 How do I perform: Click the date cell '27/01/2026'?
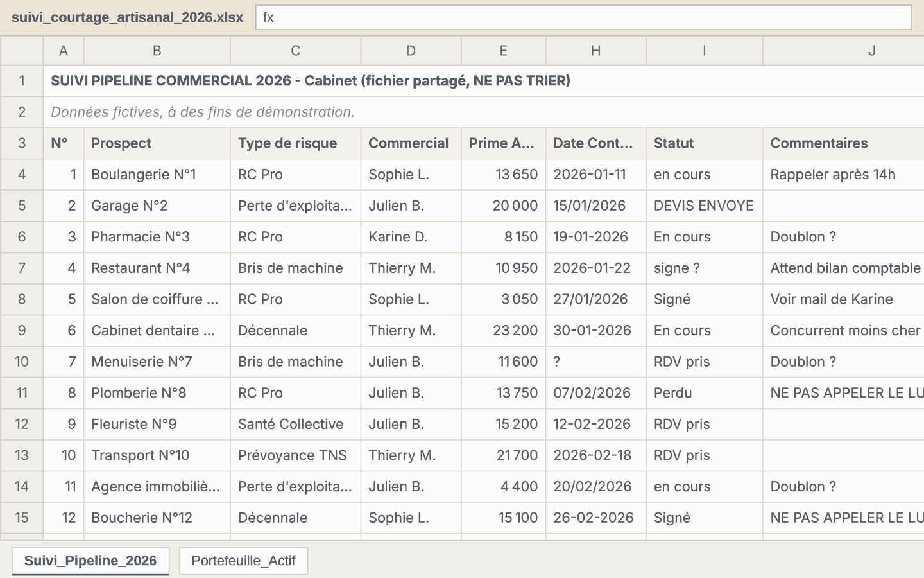click(596, 299)
